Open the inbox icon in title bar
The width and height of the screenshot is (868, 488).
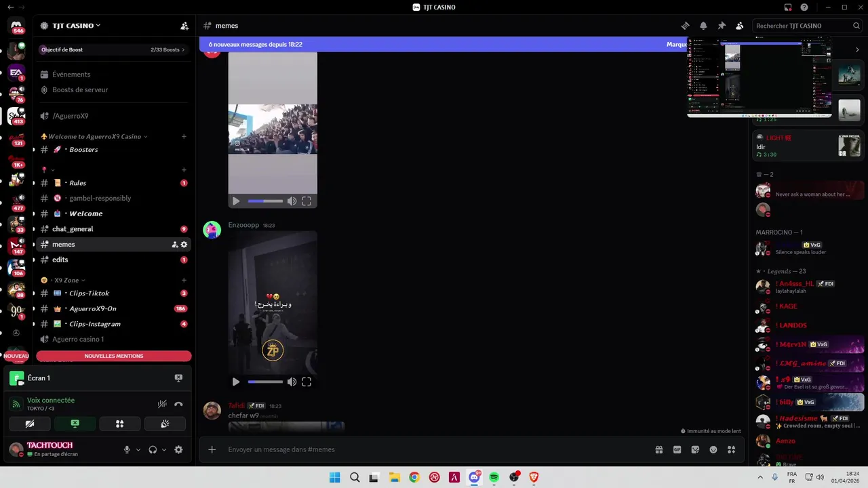788,7
